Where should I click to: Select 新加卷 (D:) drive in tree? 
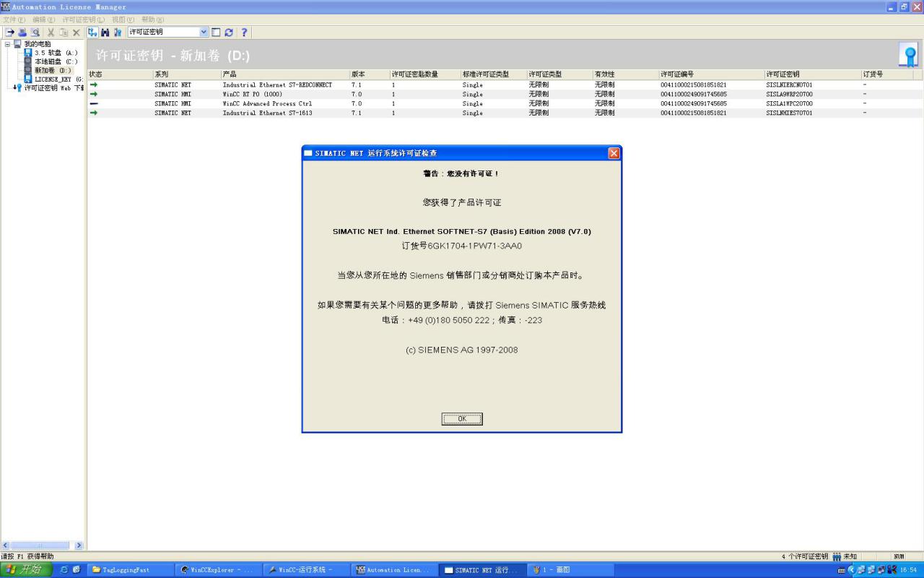(53, 70)
